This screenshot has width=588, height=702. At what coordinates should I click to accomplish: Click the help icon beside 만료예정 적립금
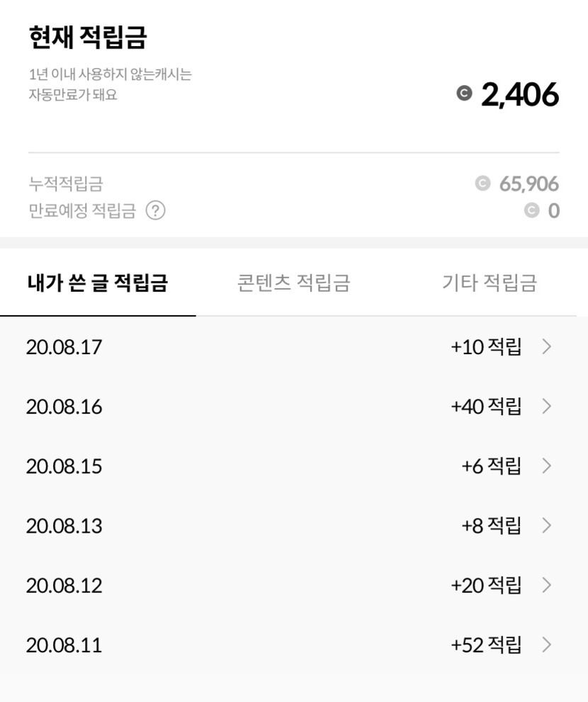[155, 210]
